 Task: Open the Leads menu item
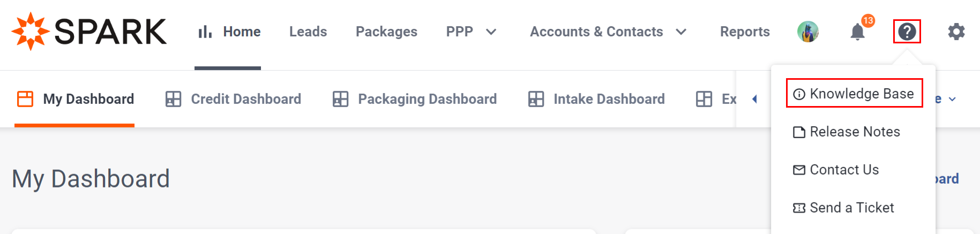308,32
